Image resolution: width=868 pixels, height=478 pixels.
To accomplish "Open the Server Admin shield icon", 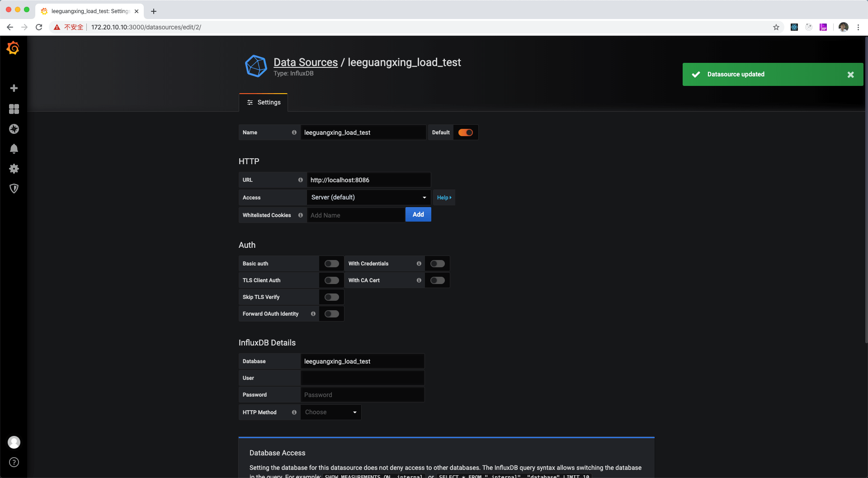I will (x=14, y=189).
